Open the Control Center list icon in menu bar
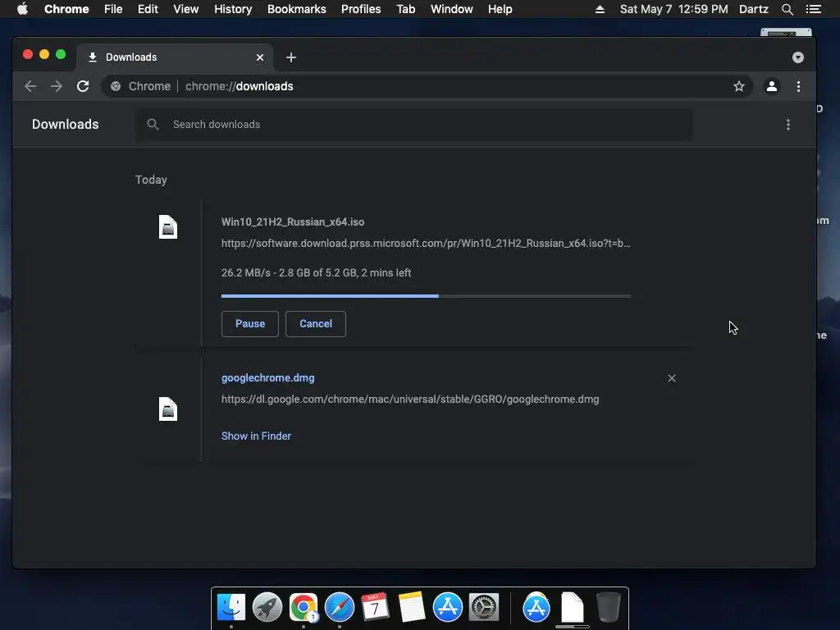This screenshot has width=840, height=630. (813, 9)
